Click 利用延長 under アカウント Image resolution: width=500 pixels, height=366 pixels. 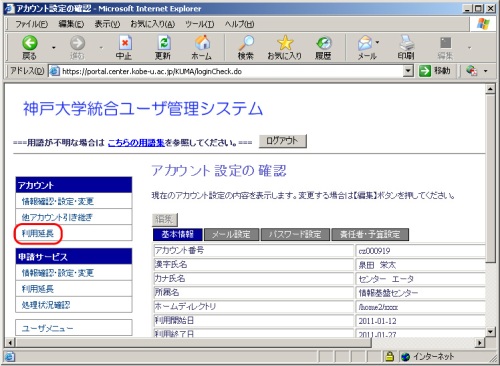38,233
